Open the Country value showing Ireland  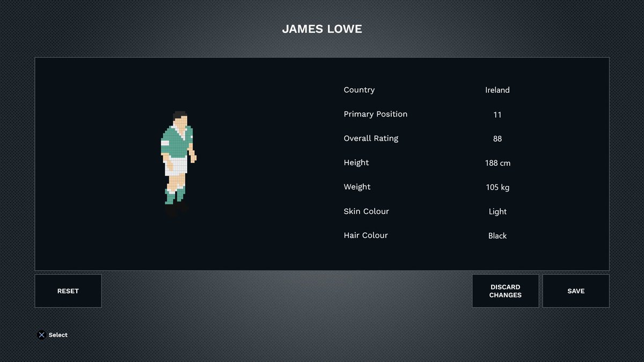(x=497, y=90)
